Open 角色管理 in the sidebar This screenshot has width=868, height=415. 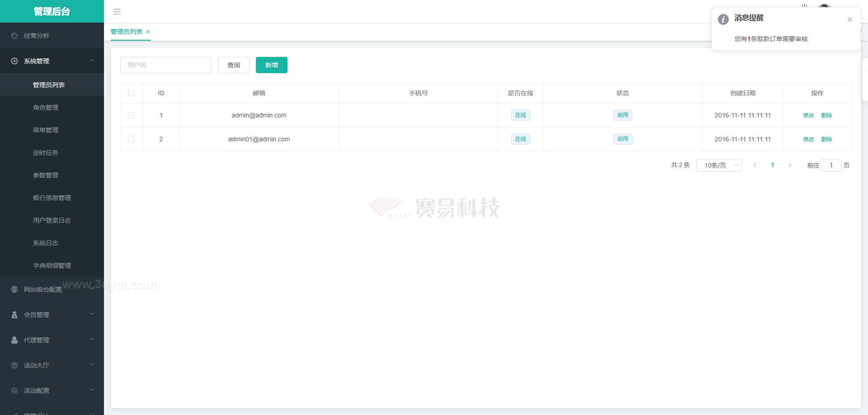46,107
